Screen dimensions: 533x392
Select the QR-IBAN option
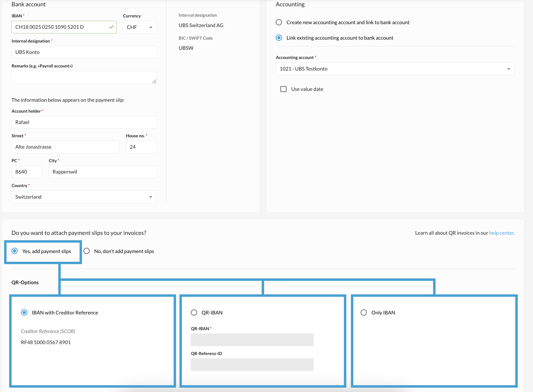tap(194, 312)
